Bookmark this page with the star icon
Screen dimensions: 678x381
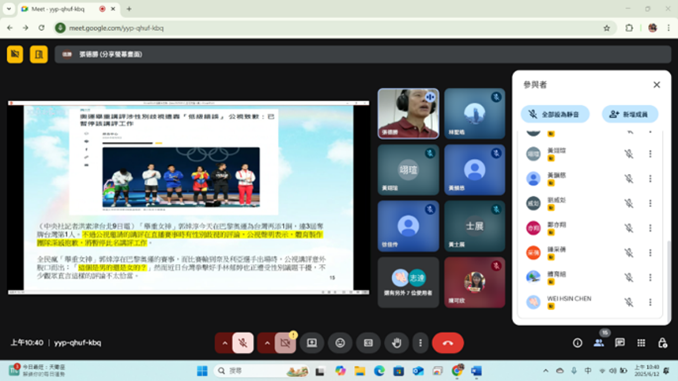[x=606, y=28]
